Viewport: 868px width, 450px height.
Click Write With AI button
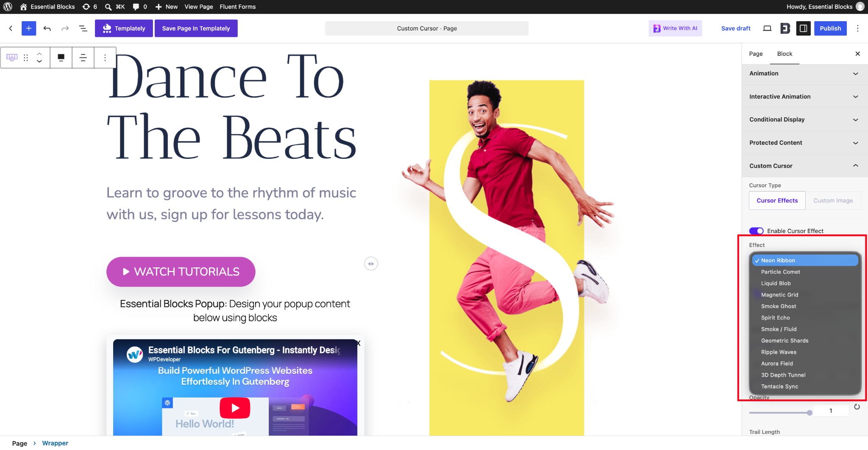coord(675,28)
